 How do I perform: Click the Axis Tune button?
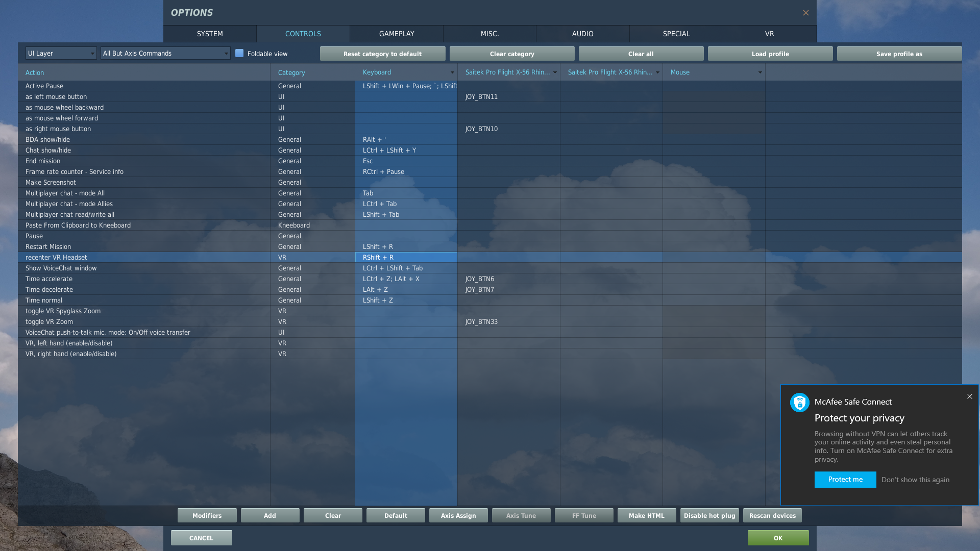(x=521, y=515)
